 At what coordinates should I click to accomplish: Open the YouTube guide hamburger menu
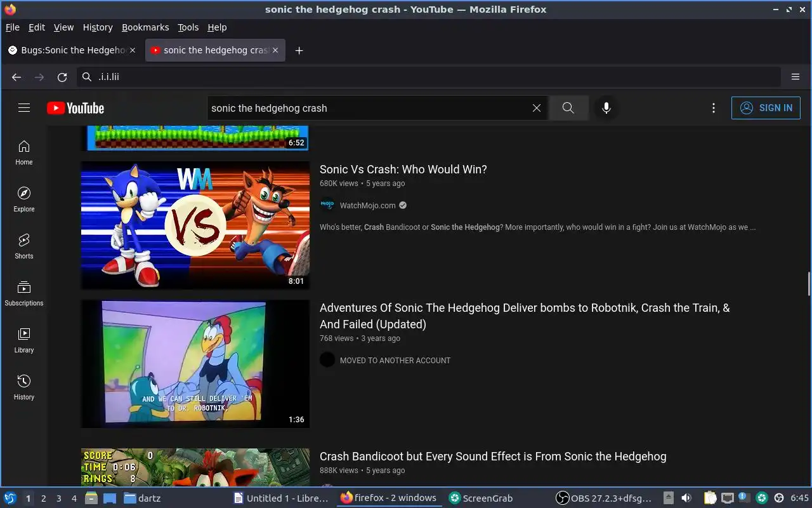pyautogui.click(x=24, y=108)
